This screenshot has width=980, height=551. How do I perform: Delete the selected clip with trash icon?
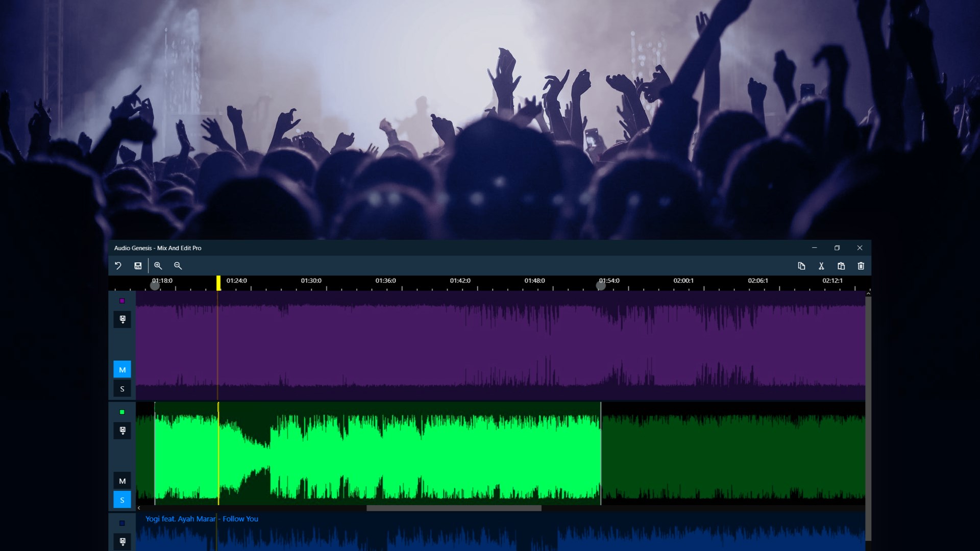coord(861,266)
